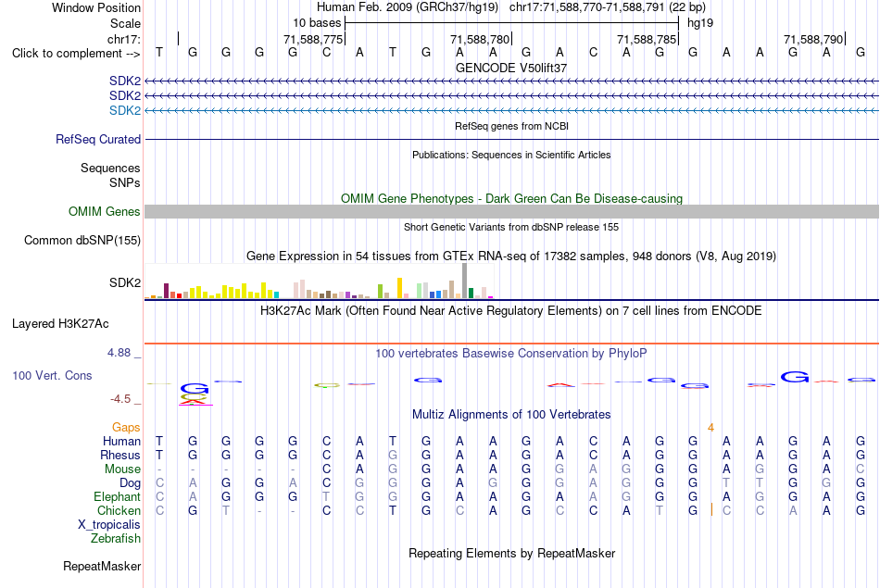This screenshot has height=588, width=880.
Task: Click the SDK2 label next to the GTEx expression bars
Action: [x=125, y=282]
